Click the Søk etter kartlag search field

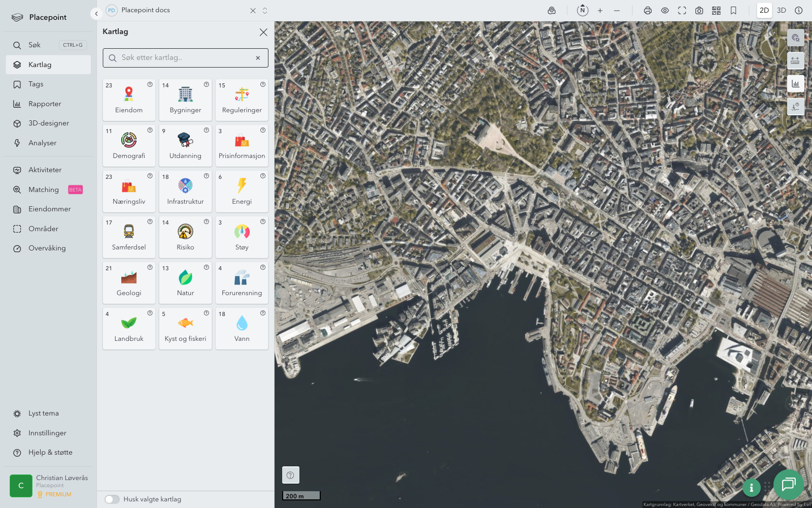(x=185, y=58)
